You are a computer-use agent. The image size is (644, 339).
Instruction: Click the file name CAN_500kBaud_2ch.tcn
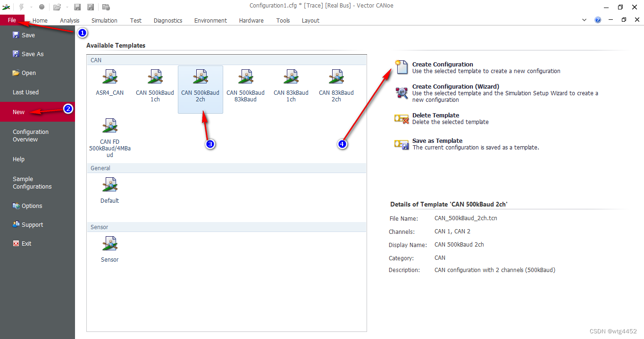[x=466, y=218]
